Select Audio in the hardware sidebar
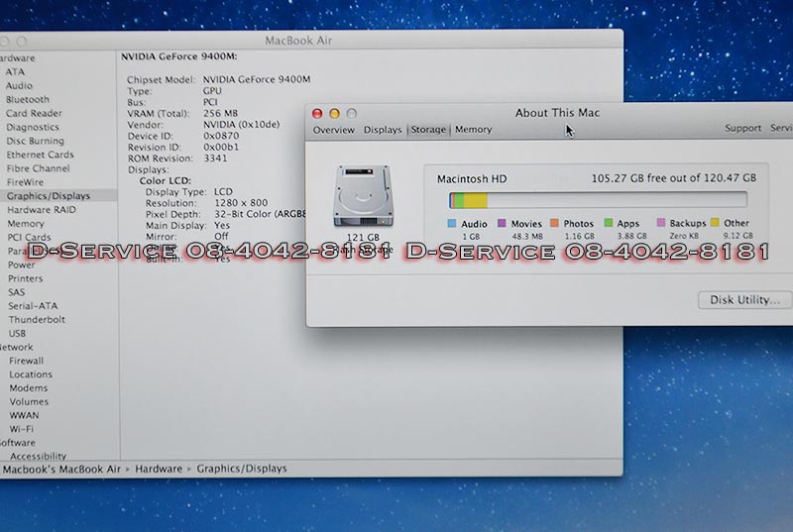Image resolution: width=793 pixels, height=532 pixels. coord(19,86)
